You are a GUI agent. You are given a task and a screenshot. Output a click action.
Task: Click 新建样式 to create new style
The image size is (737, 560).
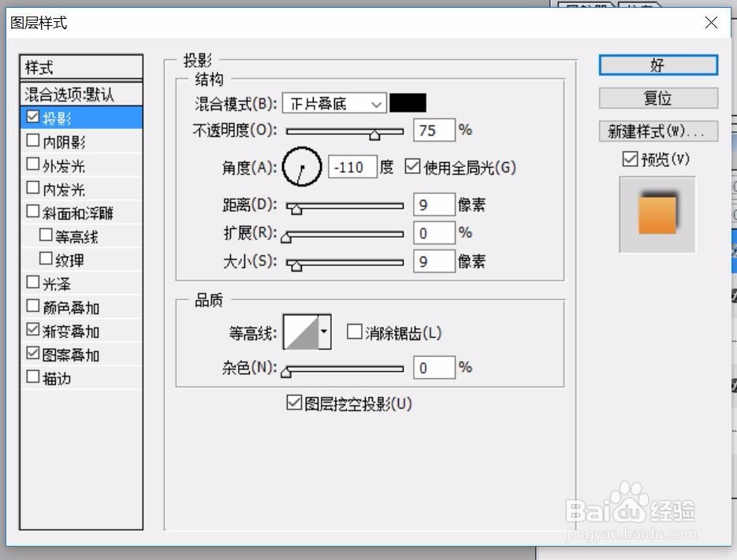tap(658, 130)
